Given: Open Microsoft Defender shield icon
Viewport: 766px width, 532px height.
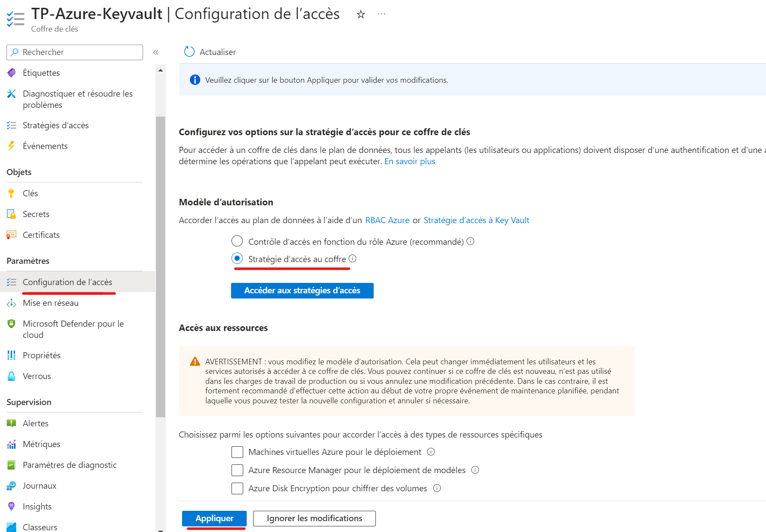Looking at the screenshot, I should point(11,324).
